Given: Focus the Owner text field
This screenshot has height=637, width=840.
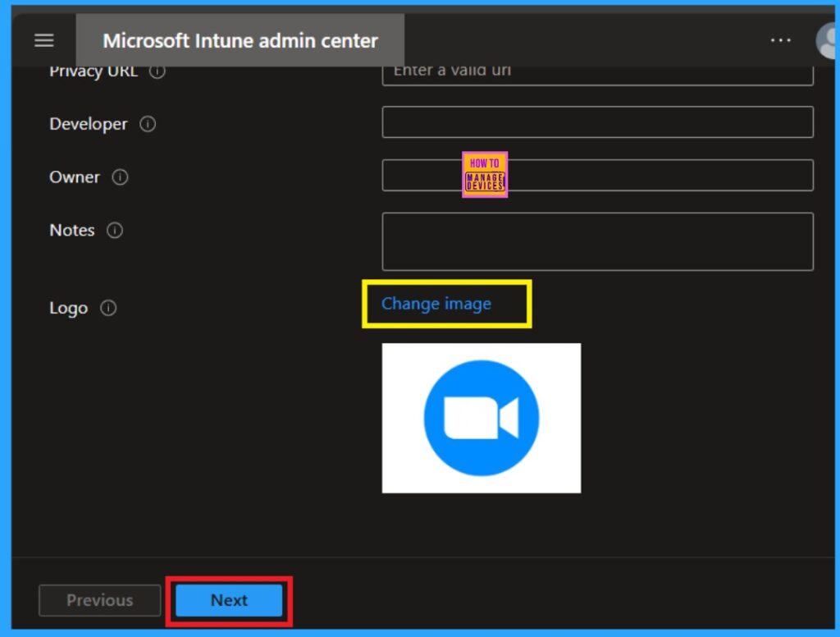Looking at the screenshot, I should [597, 175].
